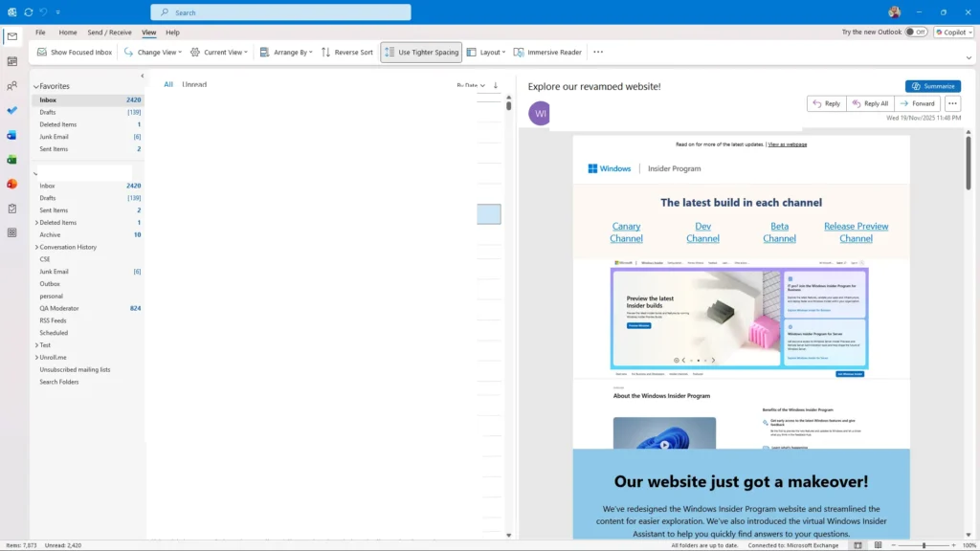Minimize the folder pane arrow
This screenshot has width=980, height=551.
[x=142, y=76]
